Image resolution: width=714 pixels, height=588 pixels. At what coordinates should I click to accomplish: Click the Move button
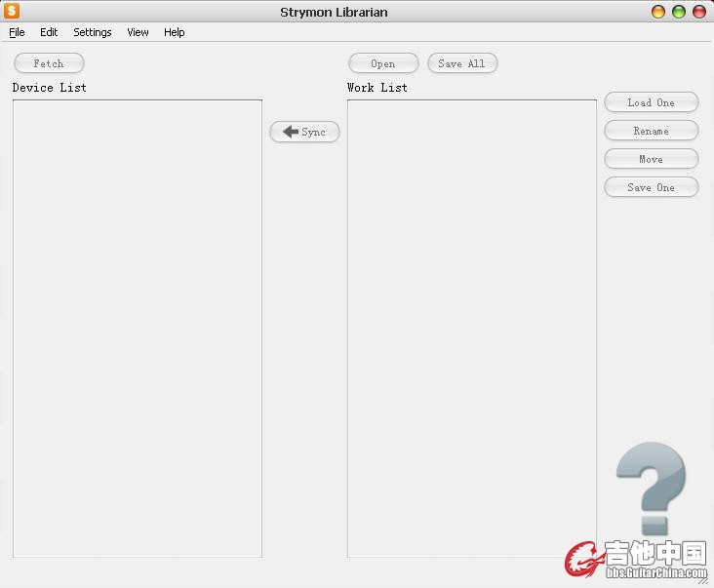tap(651, 159)
